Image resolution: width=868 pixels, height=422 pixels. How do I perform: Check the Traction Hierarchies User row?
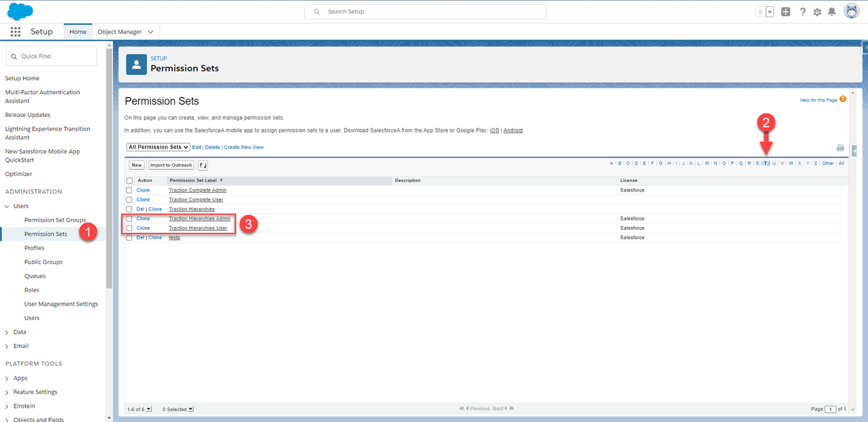click(129, 228)
